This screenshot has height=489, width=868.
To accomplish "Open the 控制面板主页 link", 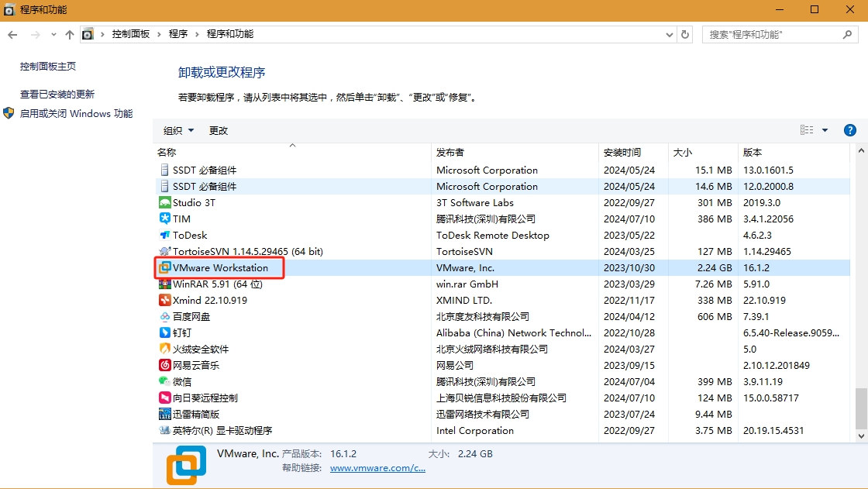I will [47, 67].
